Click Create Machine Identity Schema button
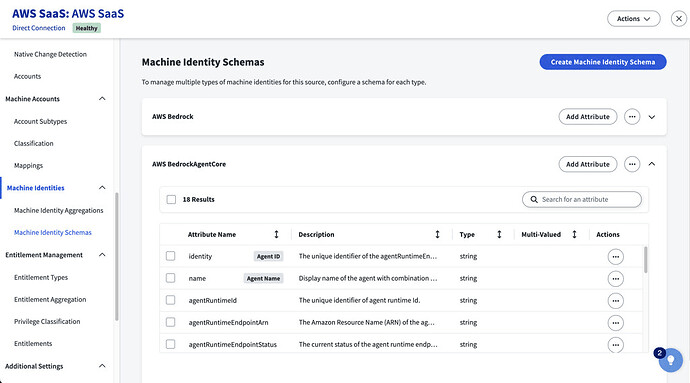 (x=603, y=62)
